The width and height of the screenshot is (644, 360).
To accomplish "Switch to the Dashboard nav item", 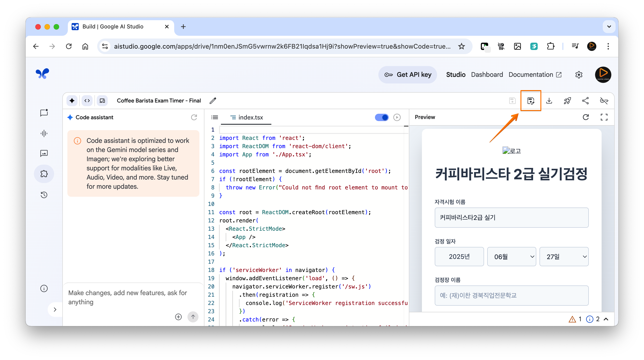I will click(487, 75).
